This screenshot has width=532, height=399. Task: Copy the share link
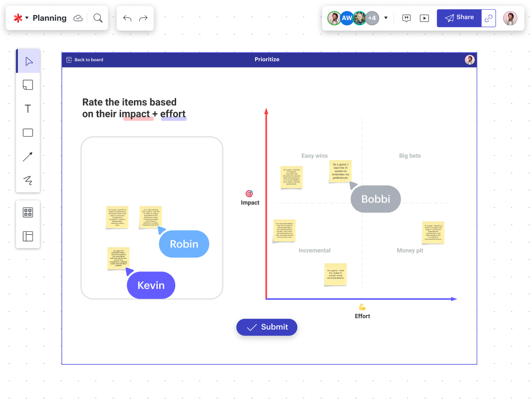click(x=489, y=18)
